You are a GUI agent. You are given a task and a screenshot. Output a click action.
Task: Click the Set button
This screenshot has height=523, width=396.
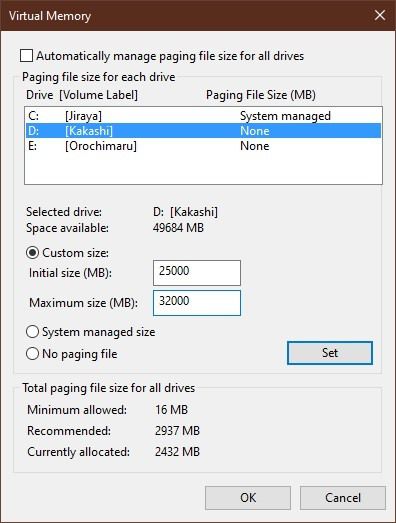click(x=330, y=353)
